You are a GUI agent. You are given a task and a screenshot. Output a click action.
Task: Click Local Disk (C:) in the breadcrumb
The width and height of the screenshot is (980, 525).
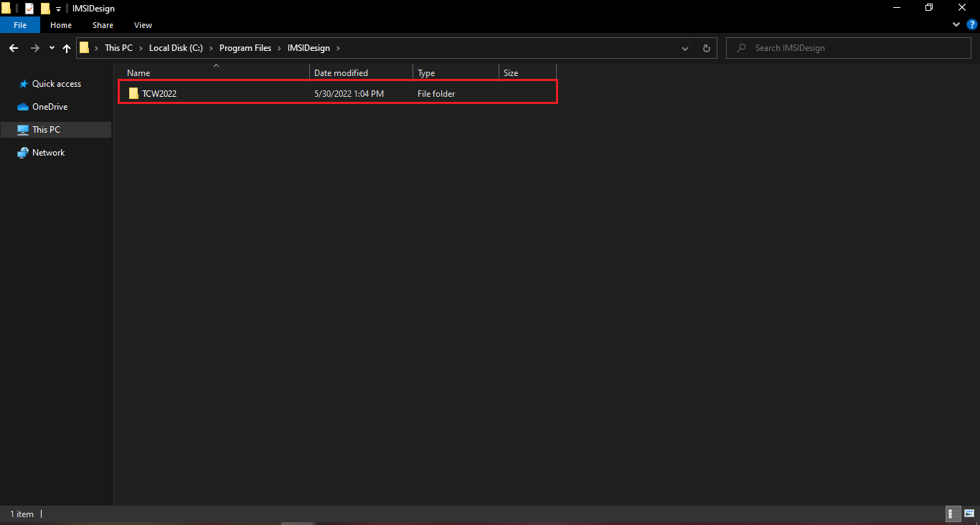point(176,48)
